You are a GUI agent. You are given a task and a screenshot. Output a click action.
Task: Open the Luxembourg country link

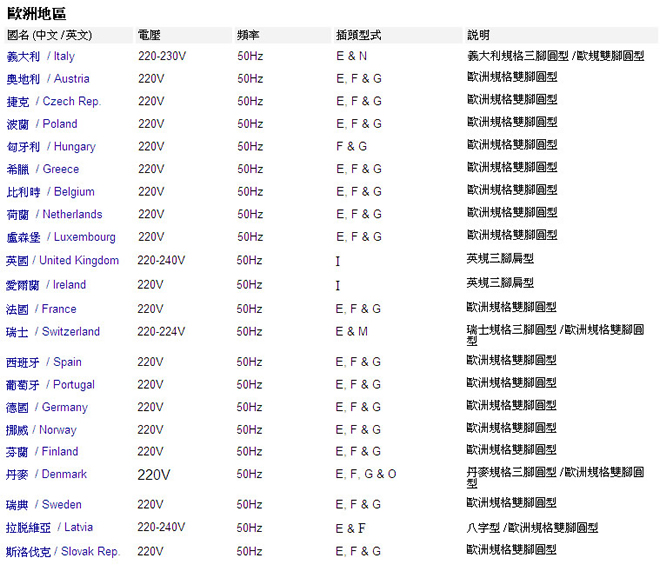click(x=61, y=237)
